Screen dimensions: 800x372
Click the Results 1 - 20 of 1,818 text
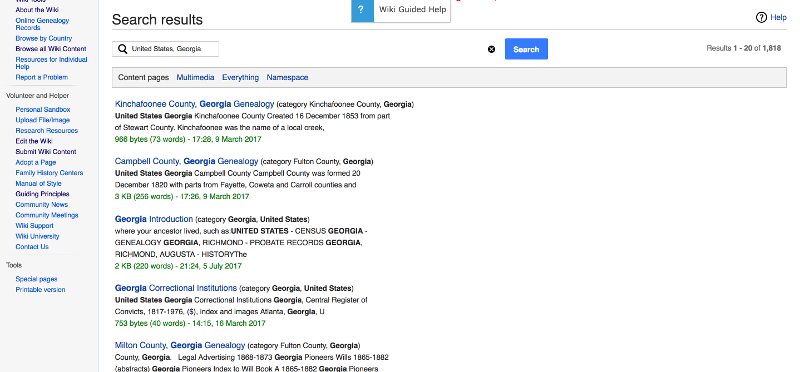click(743, 48)
